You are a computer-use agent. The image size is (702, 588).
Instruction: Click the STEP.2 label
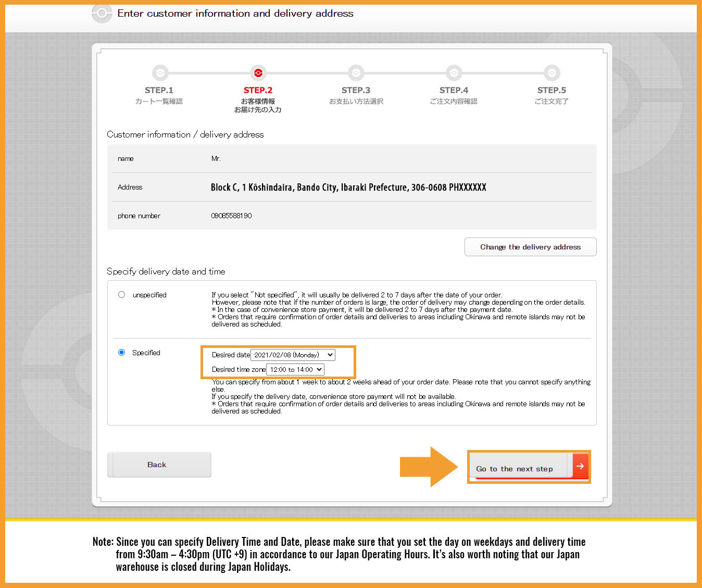pyautogui.click(x=258, y=90)
